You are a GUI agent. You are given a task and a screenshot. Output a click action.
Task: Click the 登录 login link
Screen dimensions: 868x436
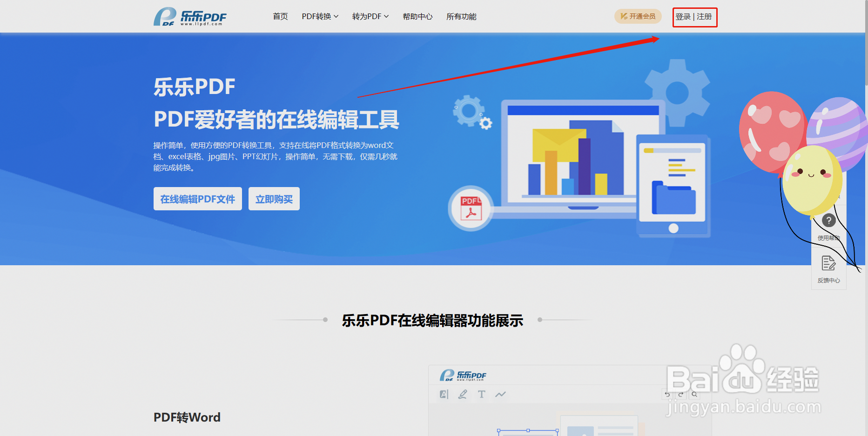tap(683, 17)
